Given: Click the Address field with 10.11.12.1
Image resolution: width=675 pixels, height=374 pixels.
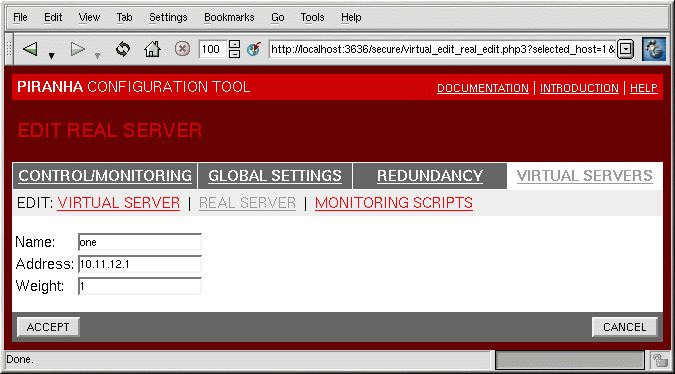Looking at the screenshot, I should tap(140, 264).
